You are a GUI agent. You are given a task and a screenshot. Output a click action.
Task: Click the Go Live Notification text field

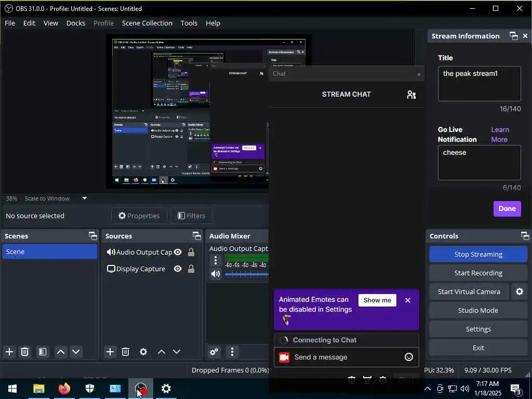479,163
